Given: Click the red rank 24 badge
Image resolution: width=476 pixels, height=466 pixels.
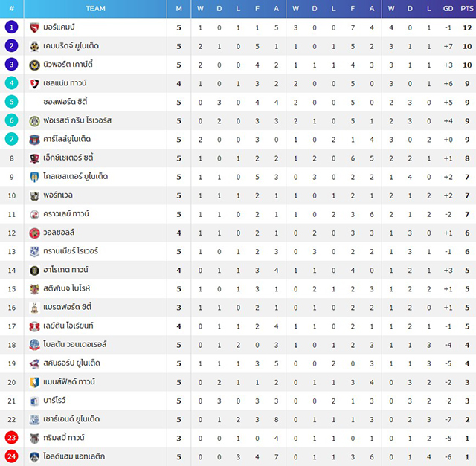Looking at the screenshot, I should click(x=12, y=456).
